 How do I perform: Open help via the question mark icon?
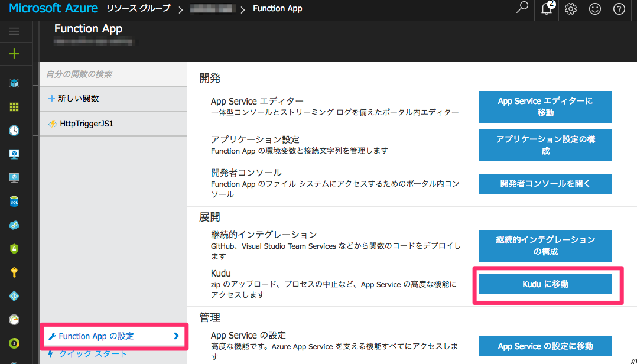[x=619, y=9]
